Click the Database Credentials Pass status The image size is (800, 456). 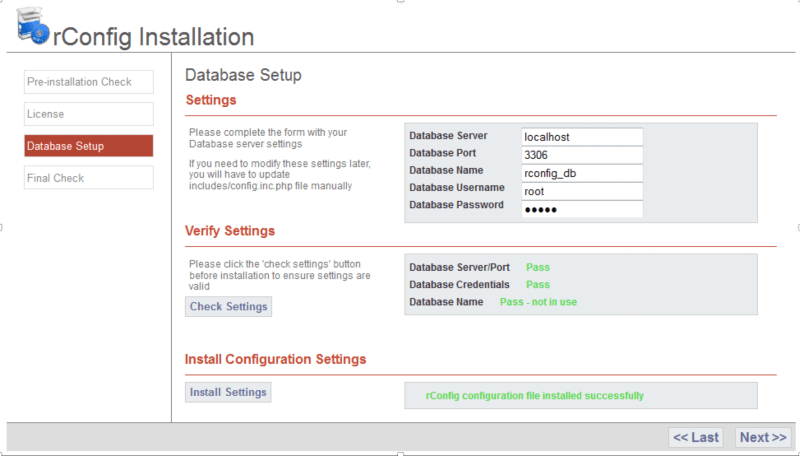click(538, 285)
